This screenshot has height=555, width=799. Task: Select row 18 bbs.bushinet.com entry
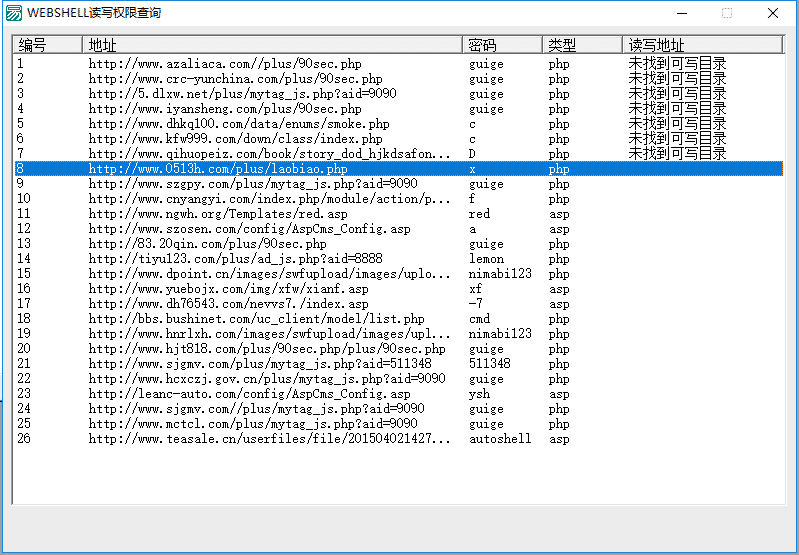[x=255, y=319]
